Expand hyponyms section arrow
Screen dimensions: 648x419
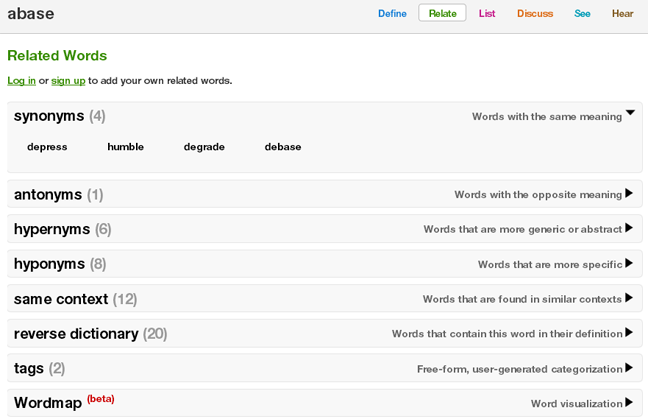tap(629, 263)
